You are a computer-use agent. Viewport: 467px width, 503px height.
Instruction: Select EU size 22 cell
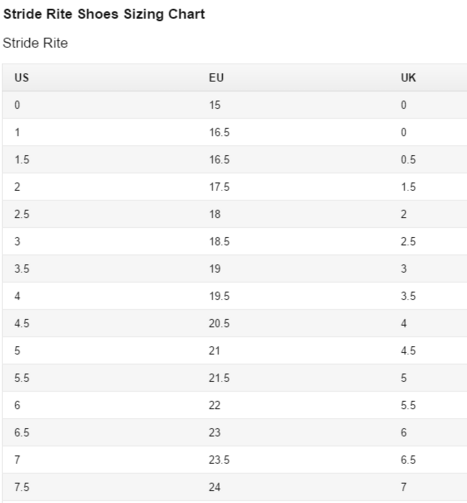click(215, 406)
